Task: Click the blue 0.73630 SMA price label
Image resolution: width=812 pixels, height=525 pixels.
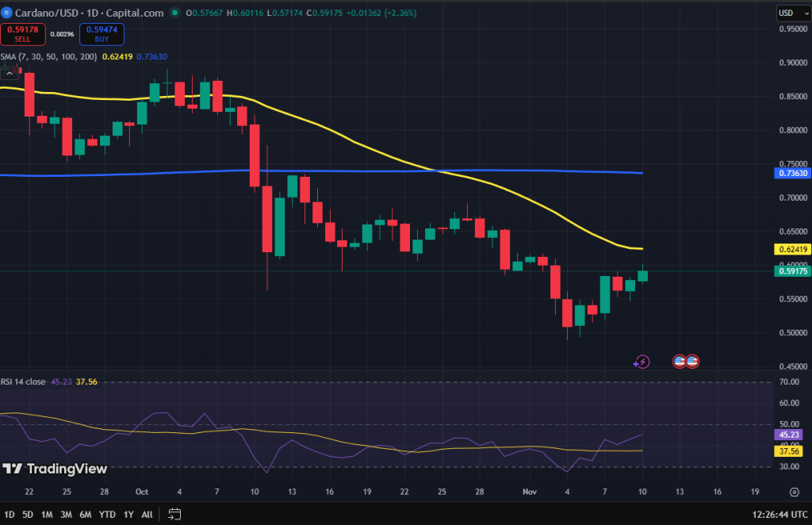Action: (x=793, y=173)
